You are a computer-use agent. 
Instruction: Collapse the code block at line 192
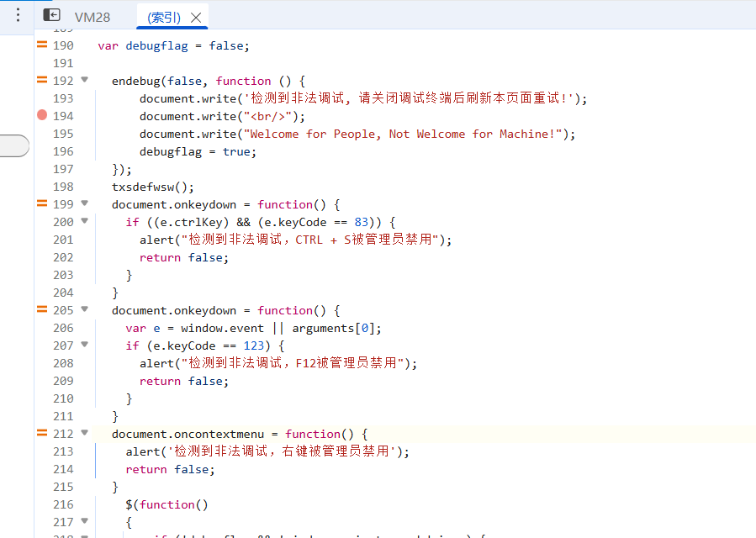pyautogui.click(x=85, y=80)
